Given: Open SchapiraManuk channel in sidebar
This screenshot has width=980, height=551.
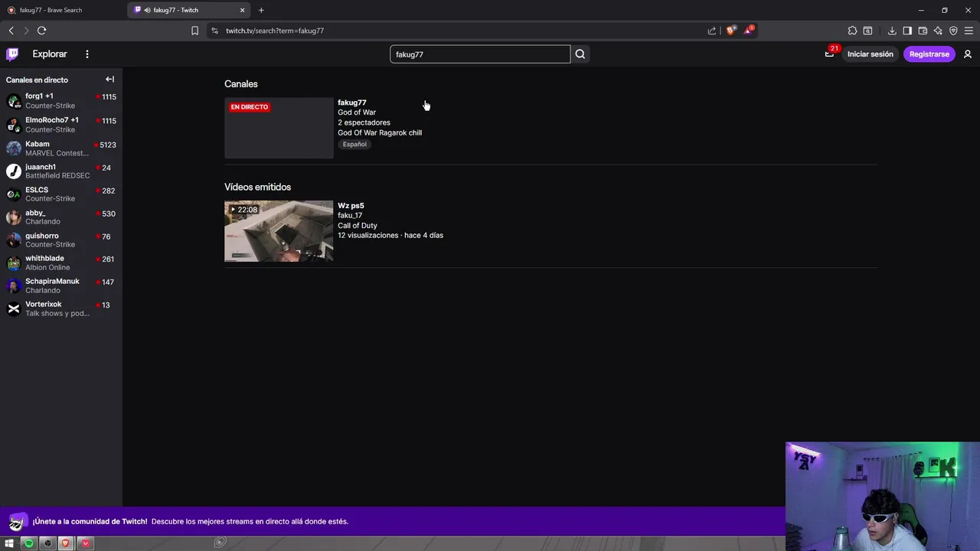Looking at the screenshot, I should (x=61, y=285).
